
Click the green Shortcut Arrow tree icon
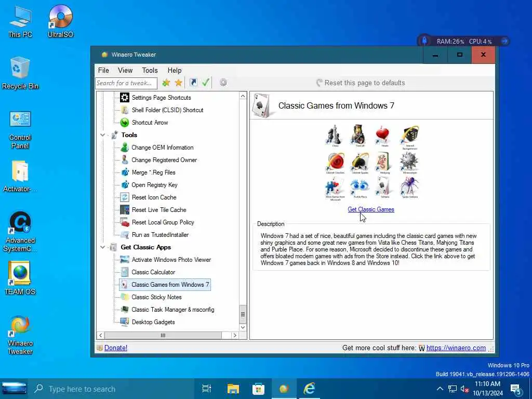(x=125, y=122)
